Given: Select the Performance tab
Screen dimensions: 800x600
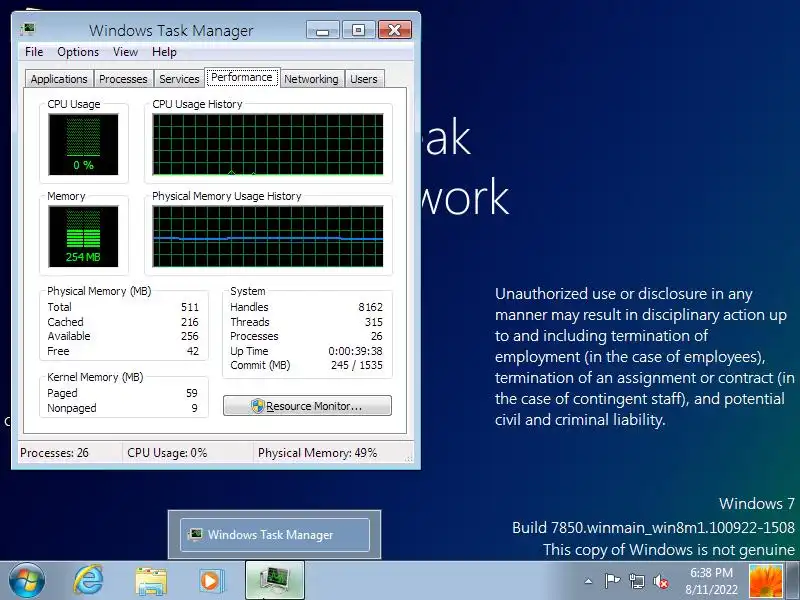Looking at the screenshot, I should pyautogui.click(x=242, y=78).
